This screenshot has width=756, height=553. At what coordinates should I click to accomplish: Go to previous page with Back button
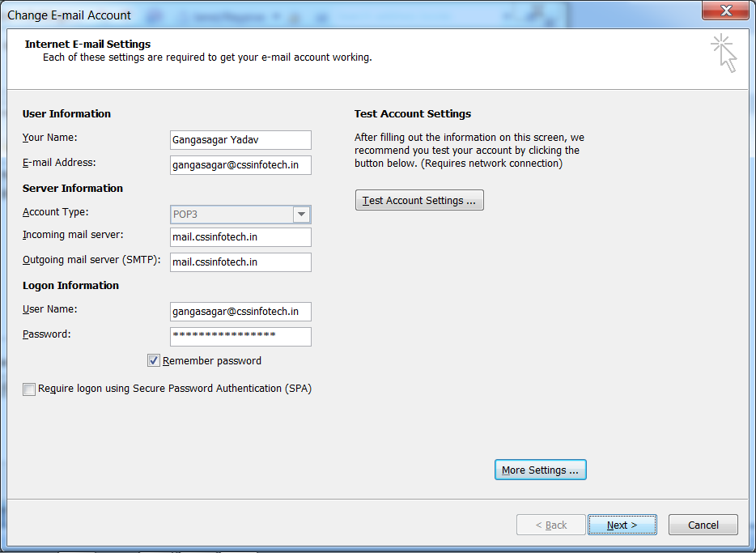[551, 525]
